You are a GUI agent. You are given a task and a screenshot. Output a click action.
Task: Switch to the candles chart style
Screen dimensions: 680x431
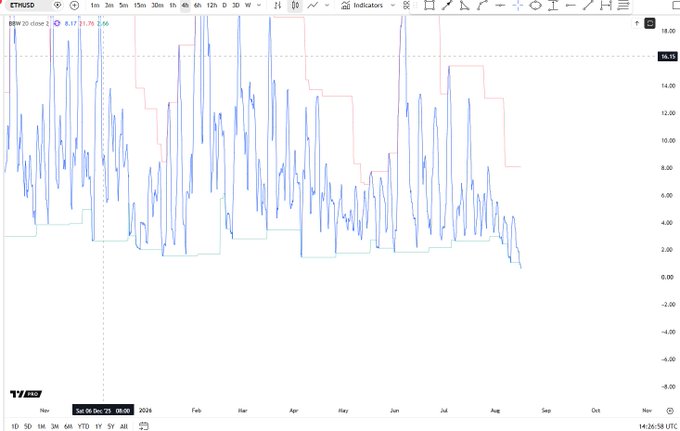(x=295, y=5)
